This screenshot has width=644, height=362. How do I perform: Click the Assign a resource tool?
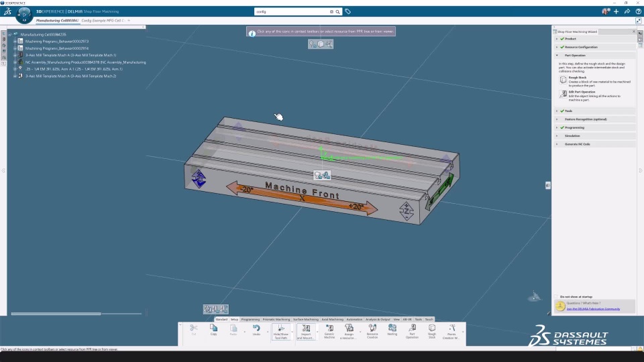(x=349, y=332)
